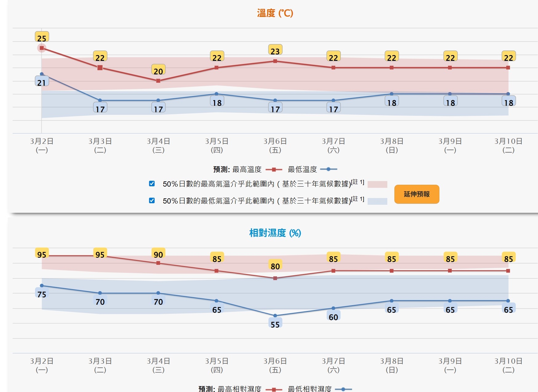538x392 pixels.
Task: Open the 註 1 footnote for minimum temperature
Action: pyautogui.click(x=358, y=199)
